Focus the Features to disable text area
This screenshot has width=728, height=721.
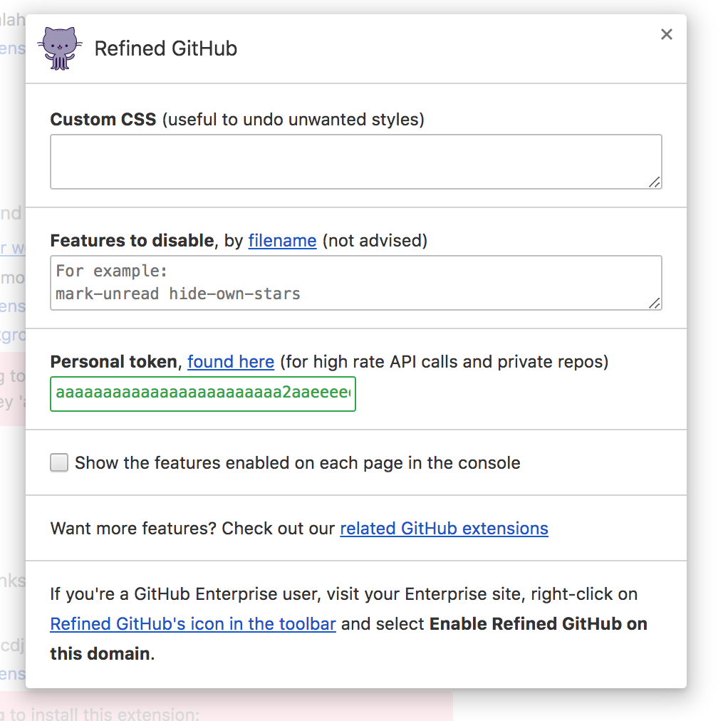click(x=355, y=283)
